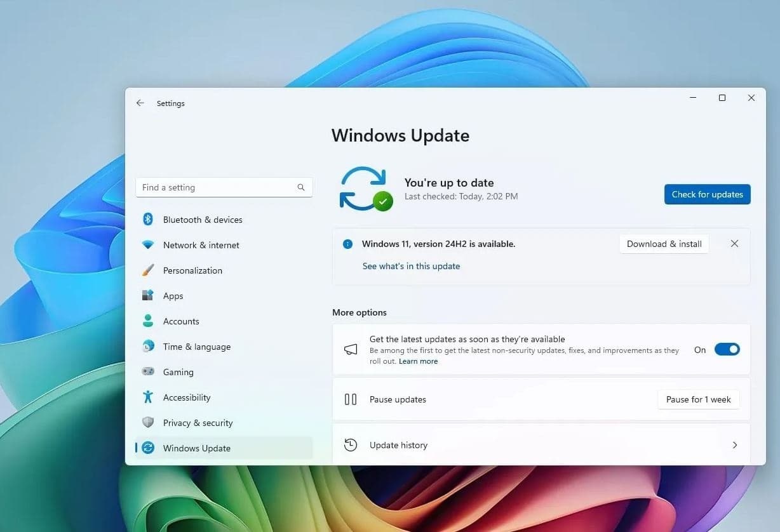Click the search magnifier in Find a setting
The height and width of the screenshot is (532, 780).
click(301, 188)
